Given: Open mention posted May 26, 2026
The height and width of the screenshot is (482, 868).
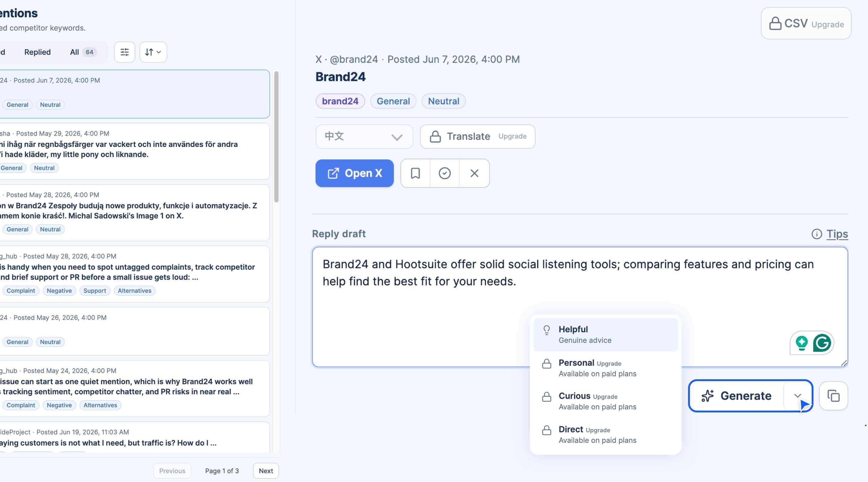Looking at the screenshot, I should click(135, 331).
